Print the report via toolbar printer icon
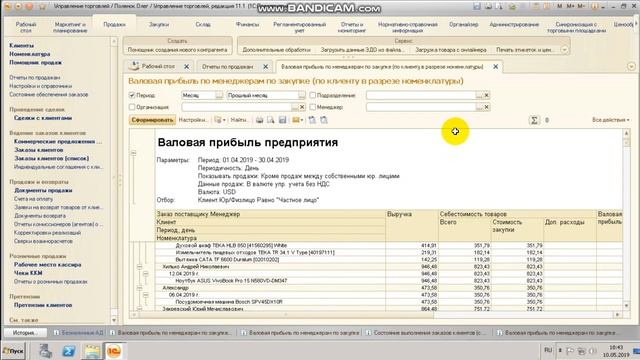The height and width of the screenshot is (360, 640). coord(260,120)
